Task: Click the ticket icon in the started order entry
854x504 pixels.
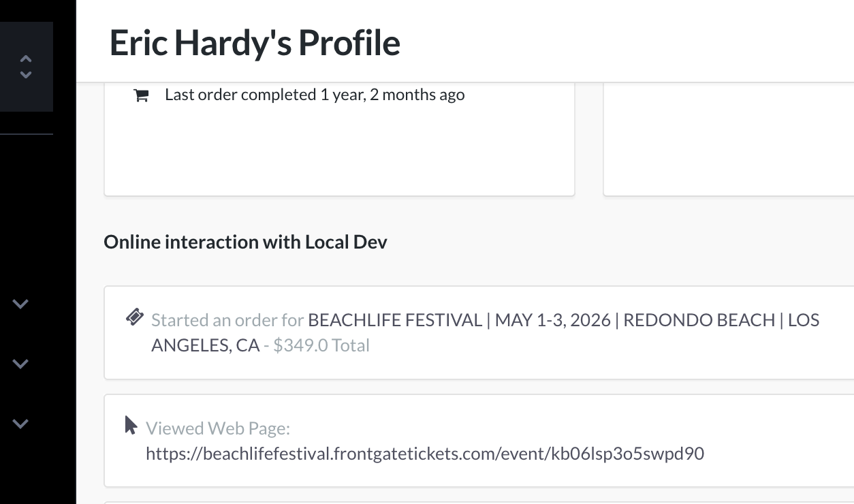Action: pos(134,317)
